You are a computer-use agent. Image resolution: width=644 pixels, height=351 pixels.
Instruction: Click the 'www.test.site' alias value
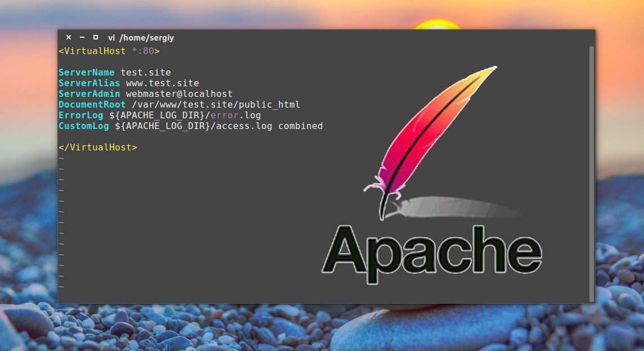click(163, 83)
